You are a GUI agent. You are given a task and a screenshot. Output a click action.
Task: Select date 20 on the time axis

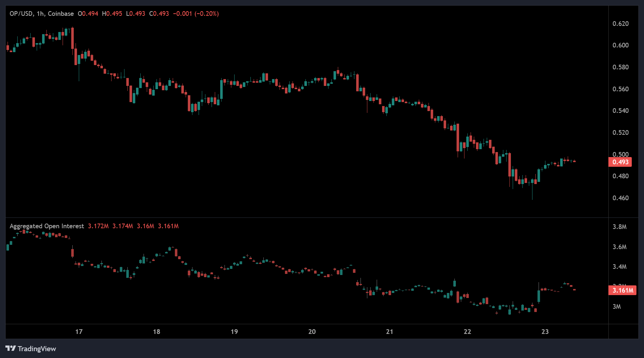tap(312, 331)
